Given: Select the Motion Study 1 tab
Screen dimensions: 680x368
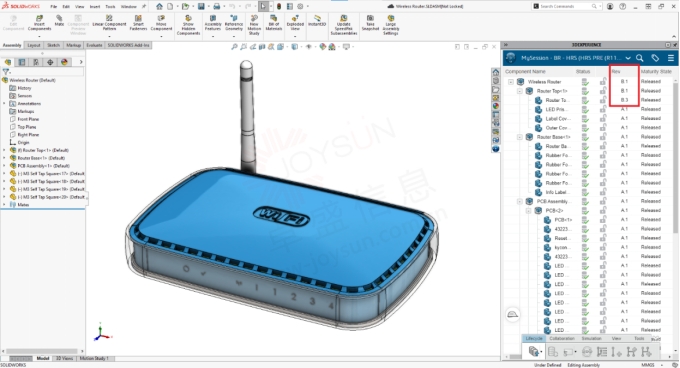Looking at the screenshot, I should tap(94, 358).
